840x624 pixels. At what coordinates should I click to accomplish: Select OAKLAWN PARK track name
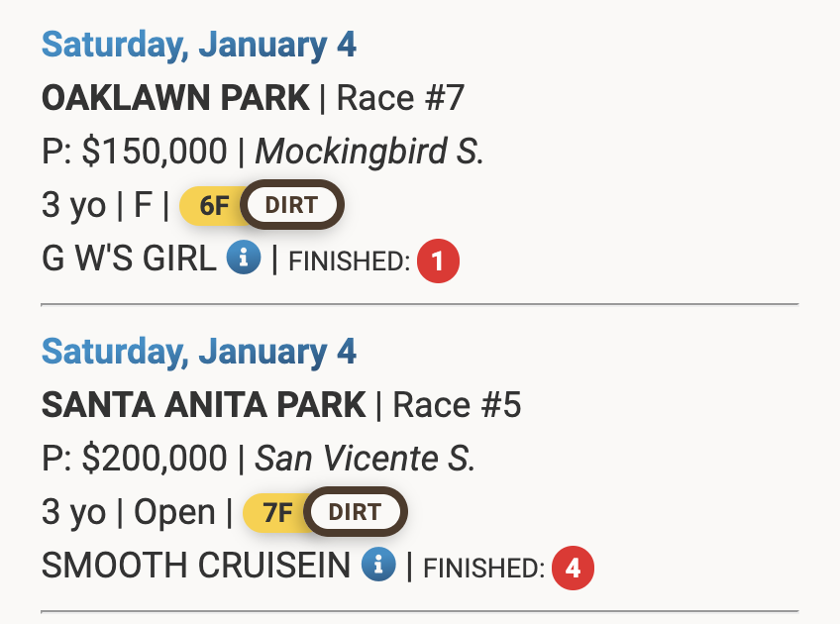(x=175, y=98)
